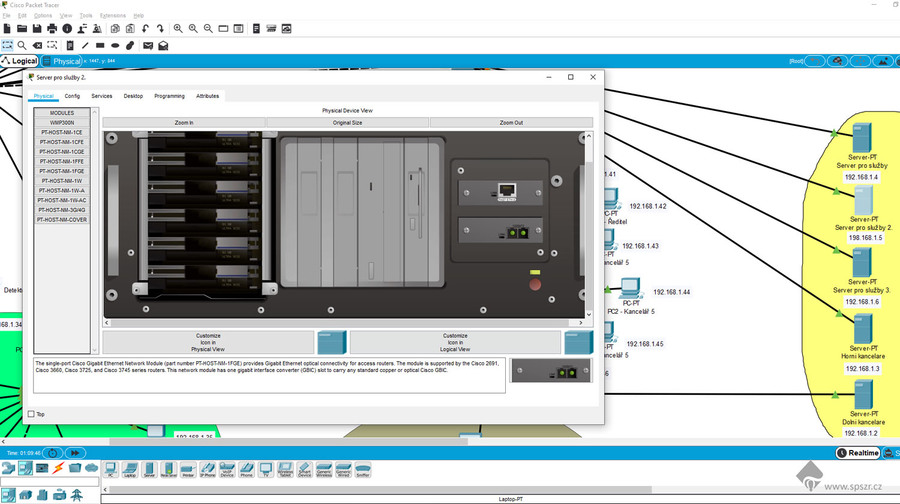Select the WMP300N module
900x504 pixels.
point(62,122)
